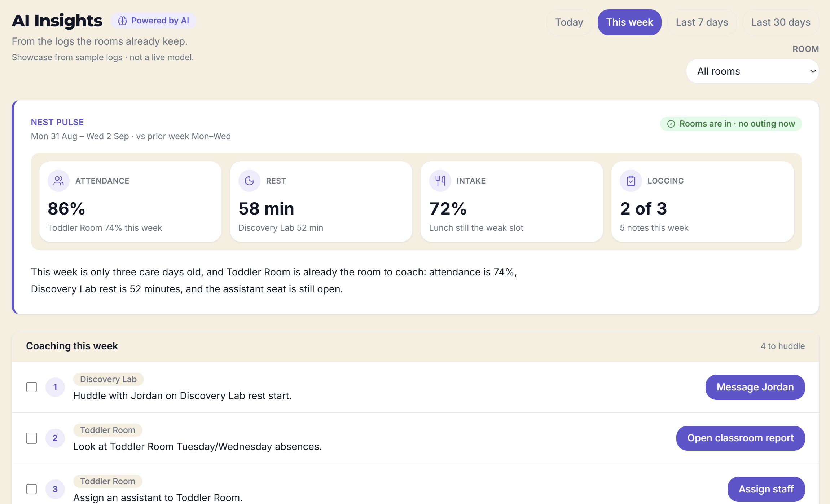The height and width of the screenshot is (504, 830).
Task: Click the number 3 task badge
Action: [55, 489]
